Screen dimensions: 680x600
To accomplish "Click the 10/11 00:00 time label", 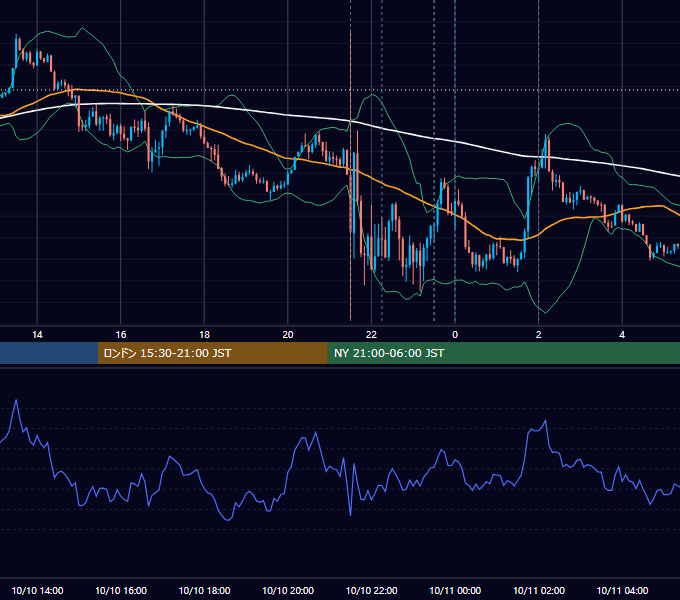I will (455, 590).
